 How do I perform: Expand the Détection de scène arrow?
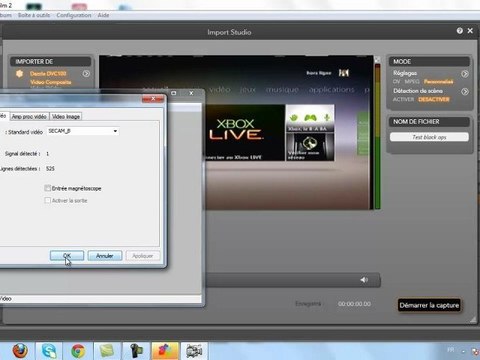pyautogui.click(x=465, y=91)
